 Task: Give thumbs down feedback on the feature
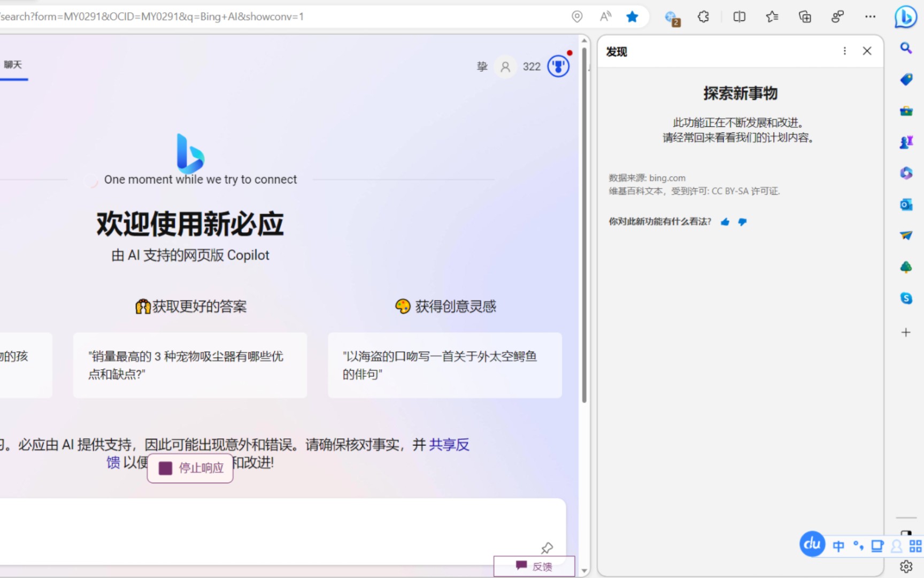pos(742,222)
